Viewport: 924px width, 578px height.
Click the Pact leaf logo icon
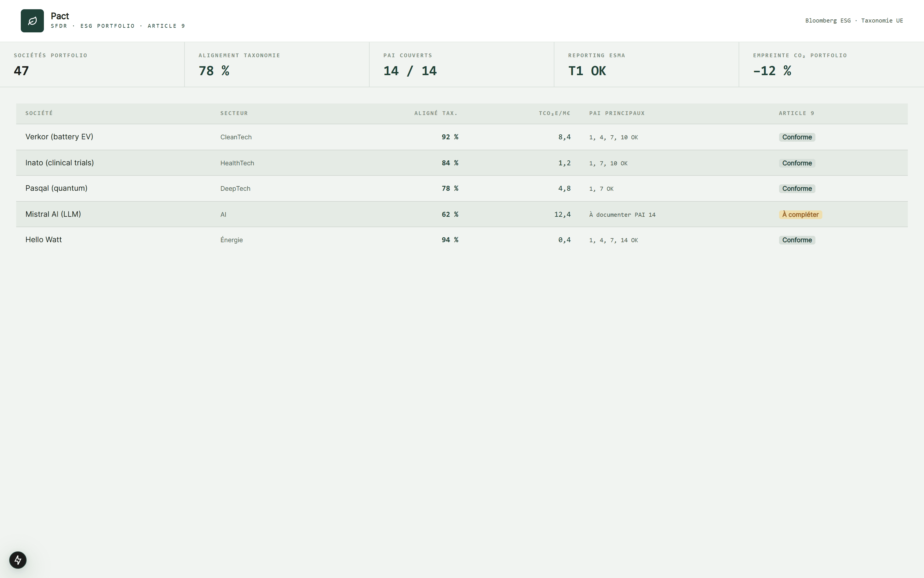(x=32, y=21)
